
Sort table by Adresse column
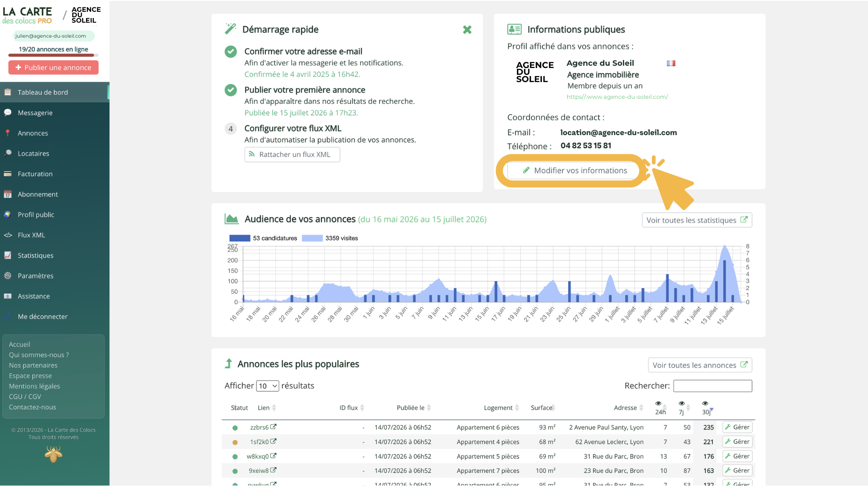pos(628,408)
